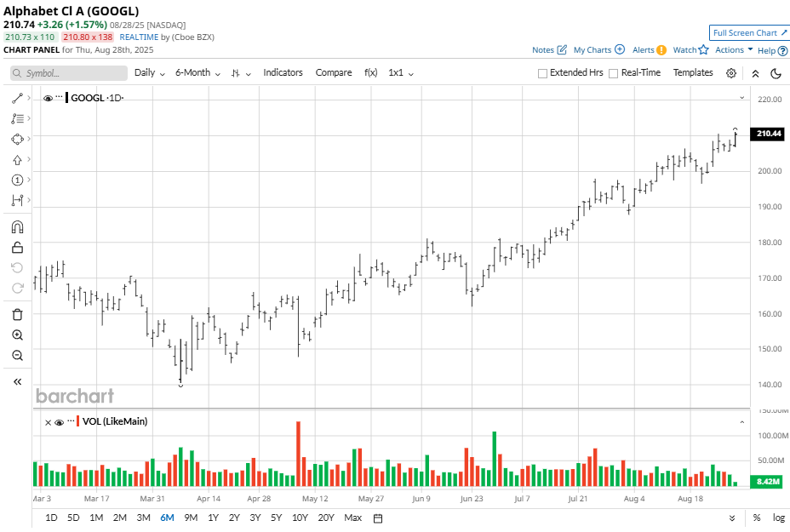Click the redo arrow icon
The width and height of the screenshot is (790, 532).
(x=17, y=289)
